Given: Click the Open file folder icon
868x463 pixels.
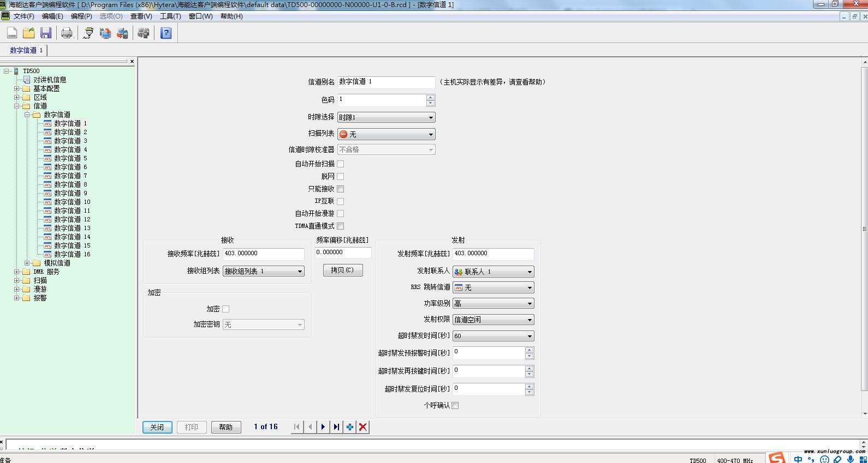Looking at the screenshot, I should coord(29,33).
